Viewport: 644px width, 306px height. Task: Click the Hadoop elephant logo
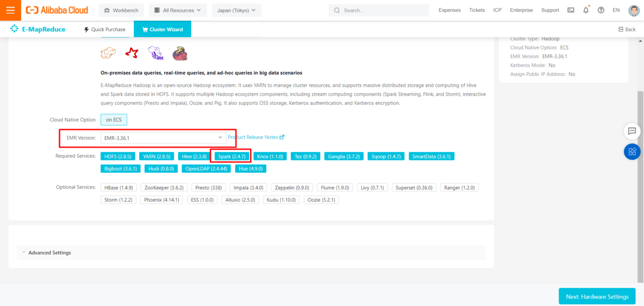pyautogui.click(x=108, y=53)
